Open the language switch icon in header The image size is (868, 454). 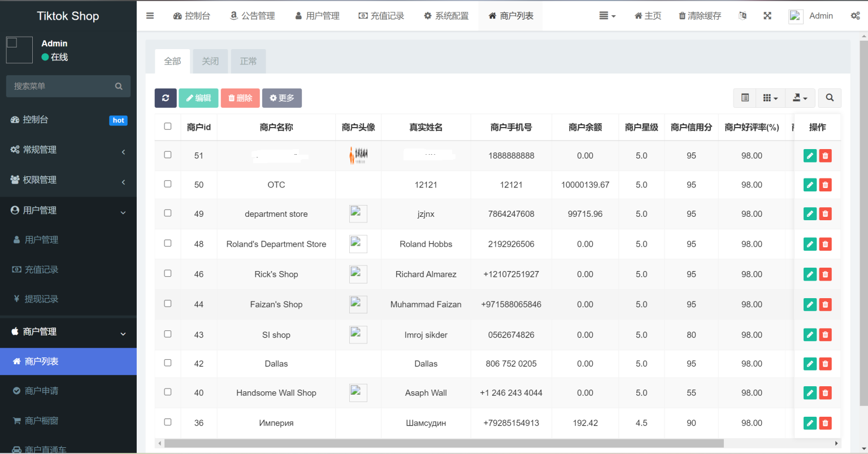tap(743, 16)
